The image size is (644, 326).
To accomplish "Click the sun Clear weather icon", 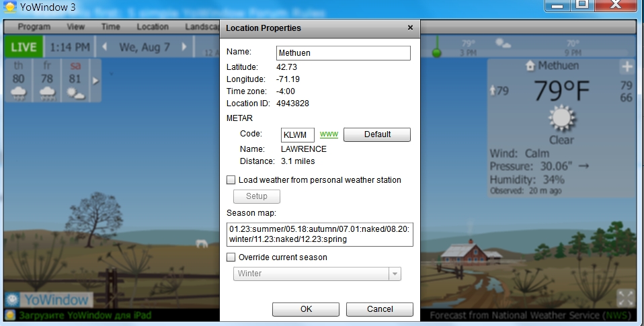I will pos(561,118).
